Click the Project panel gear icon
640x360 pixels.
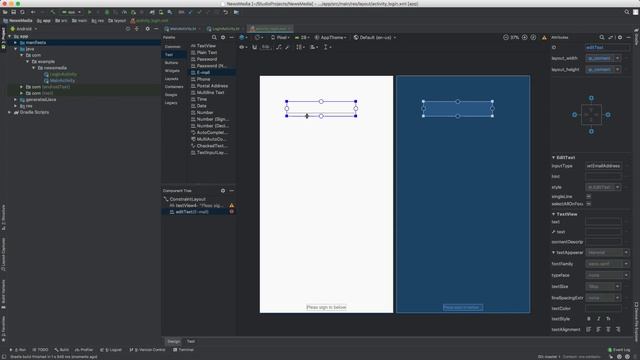click(147, 29)
